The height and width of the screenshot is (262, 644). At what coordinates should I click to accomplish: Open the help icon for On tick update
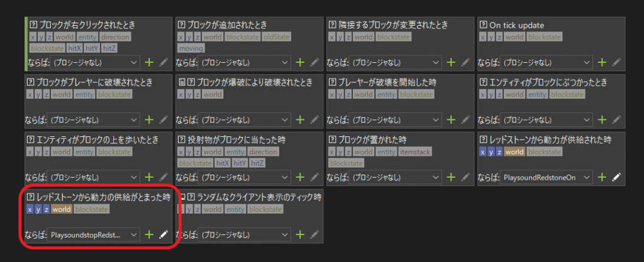tap(484, 25)
